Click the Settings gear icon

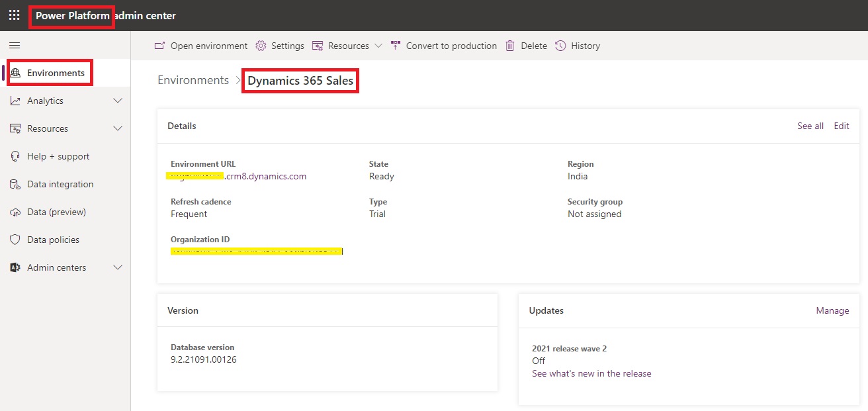261,46
